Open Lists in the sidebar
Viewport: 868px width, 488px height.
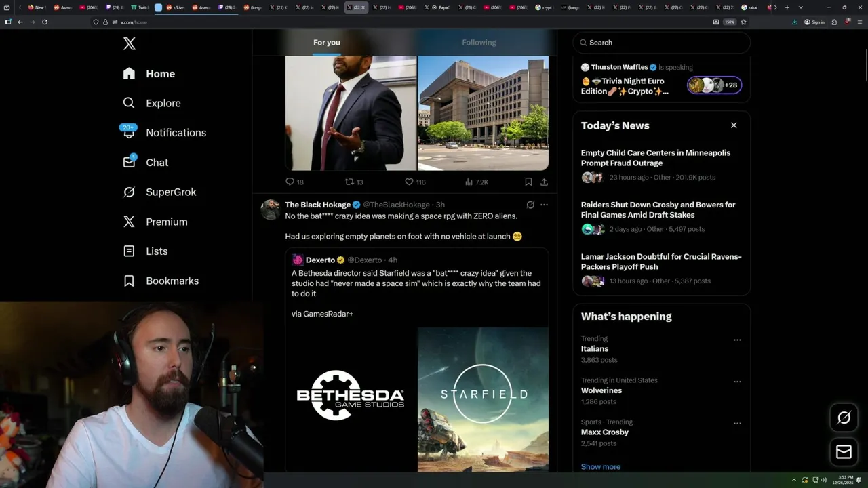click(146, 251)
